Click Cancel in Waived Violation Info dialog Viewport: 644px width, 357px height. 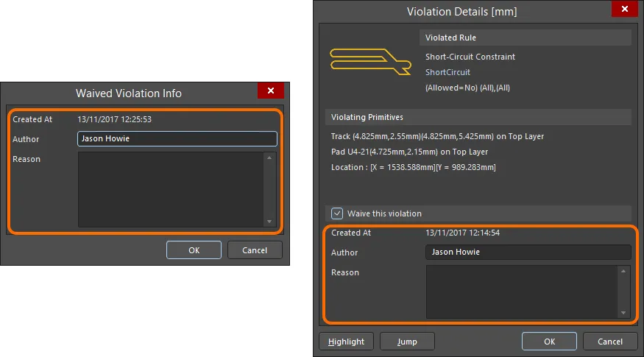pos(255,250)
